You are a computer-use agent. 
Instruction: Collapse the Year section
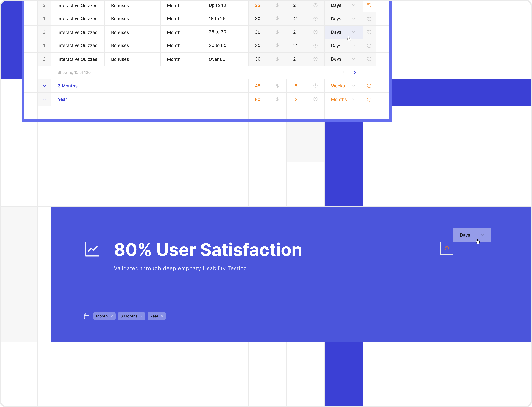tap(44, 99)
